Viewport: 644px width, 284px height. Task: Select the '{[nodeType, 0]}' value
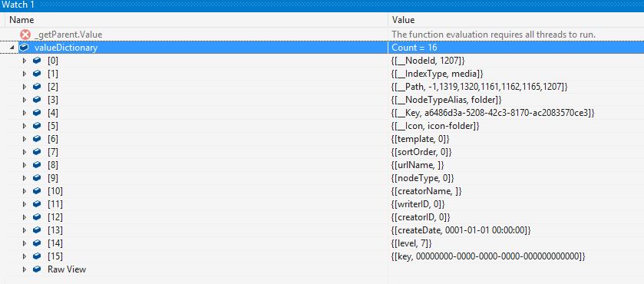[x=423, y=178]
